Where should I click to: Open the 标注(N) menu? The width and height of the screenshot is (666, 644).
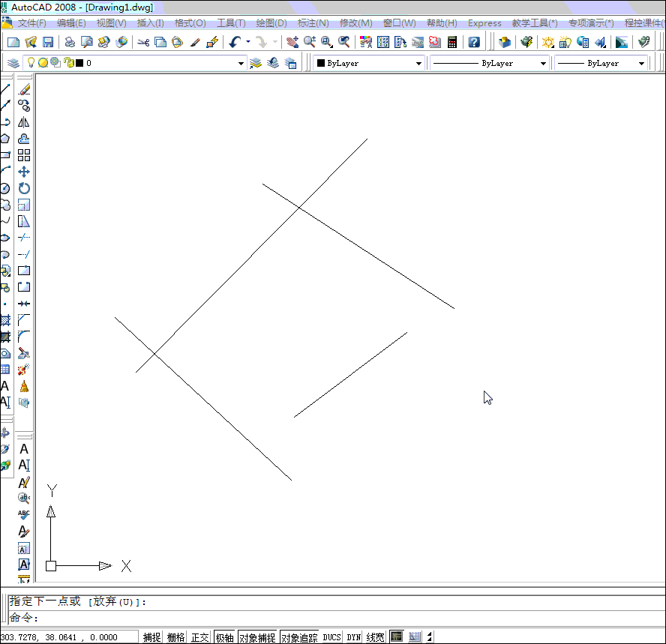pos(313,23)
